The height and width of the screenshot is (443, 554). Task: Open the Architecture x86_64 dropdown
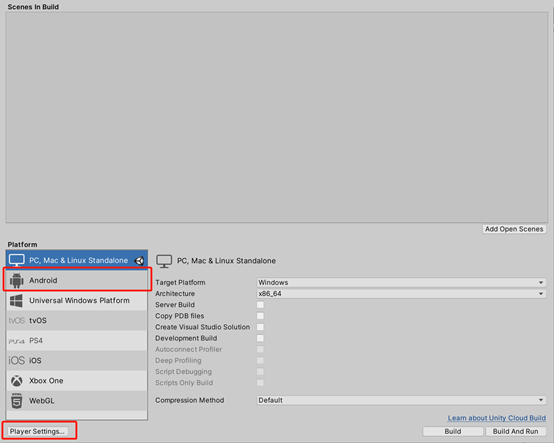coord(401,294)
